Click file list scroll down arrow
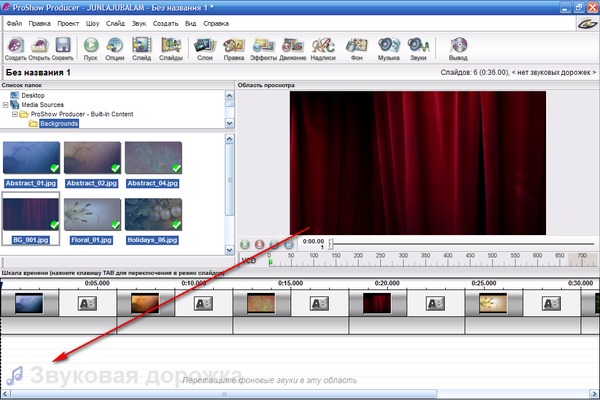Screen dimensions: 600x400 click(x=229, y=250)
